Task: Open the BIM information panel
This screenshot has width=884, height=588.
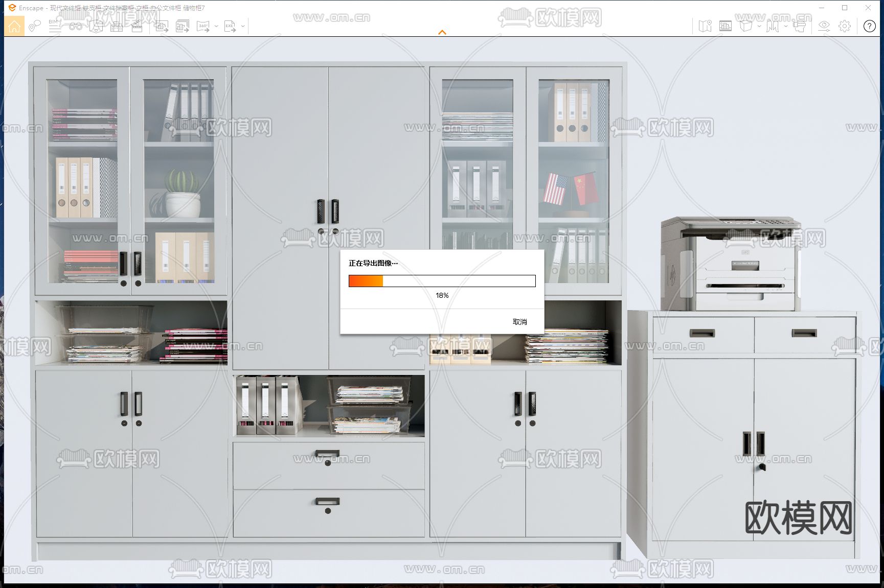Action: tap(55, 26)
